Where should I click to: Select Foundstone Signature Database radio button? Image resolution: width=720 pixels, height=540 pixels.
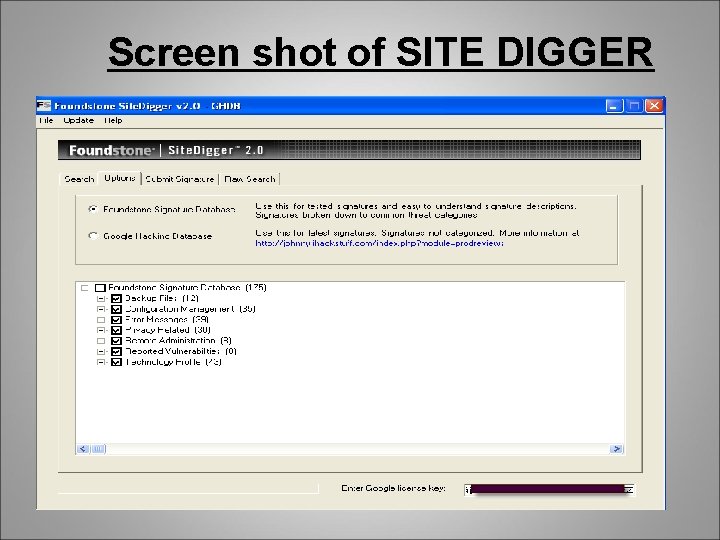(93, 209)
